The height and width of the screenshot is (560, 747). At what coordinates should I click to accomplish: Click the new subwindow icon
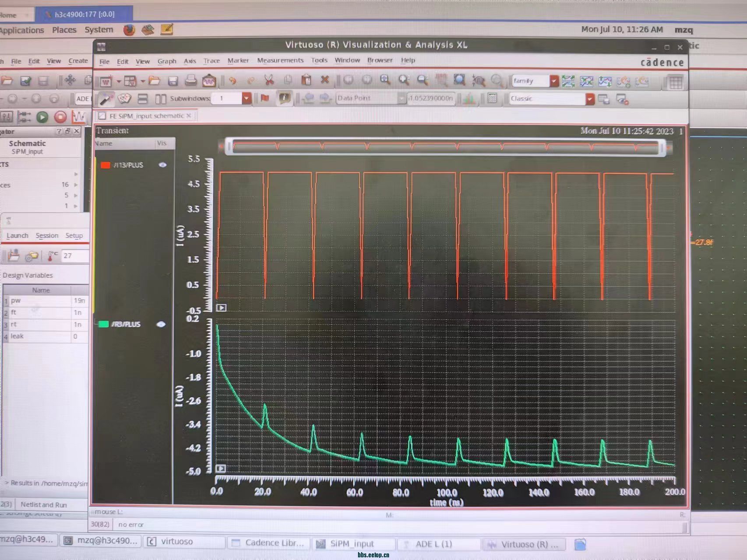coord(130,81)
